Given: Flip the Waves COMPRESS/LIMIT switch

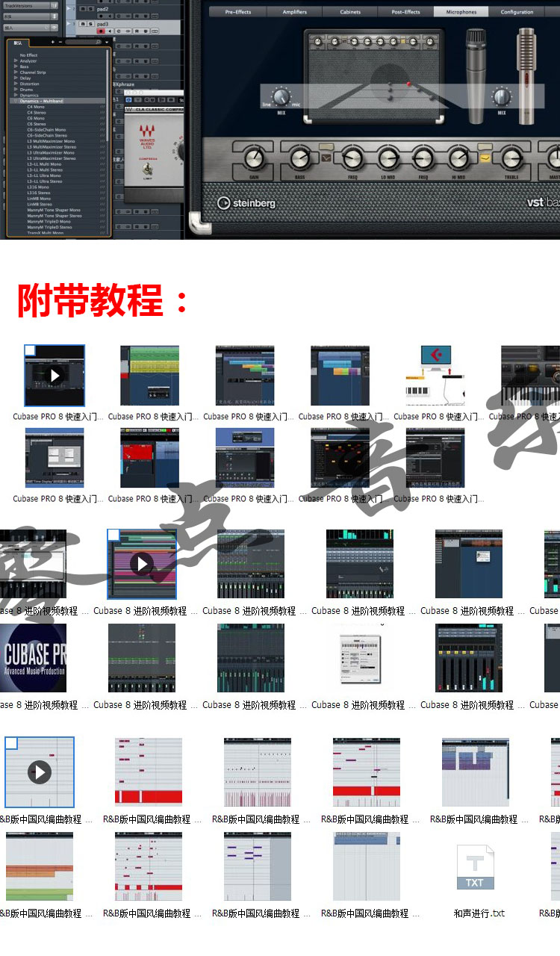Looking at the screenshot, I should tap(147, 170).
